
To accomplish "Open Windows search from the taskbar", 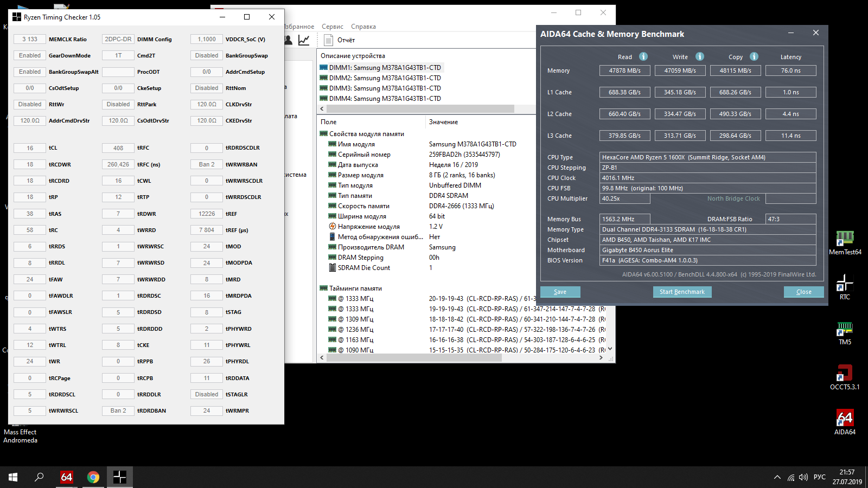I will click(x=39, y=477).
